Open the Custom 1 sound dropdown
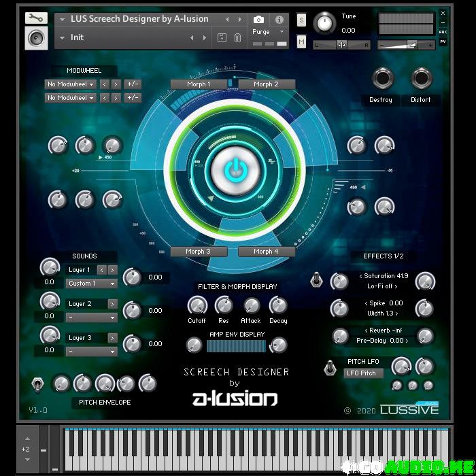This screenshot has width=476, height=476. point(91,284)
